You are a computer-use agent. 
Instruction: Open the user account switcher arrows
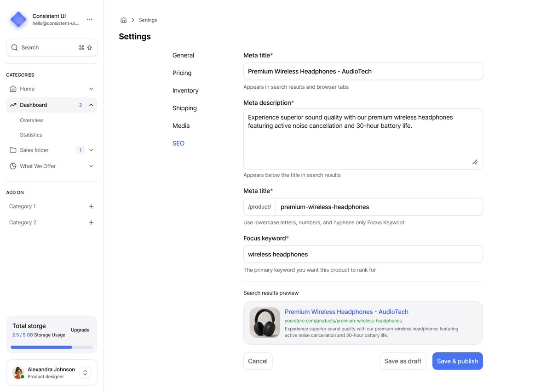pos(85,373)
